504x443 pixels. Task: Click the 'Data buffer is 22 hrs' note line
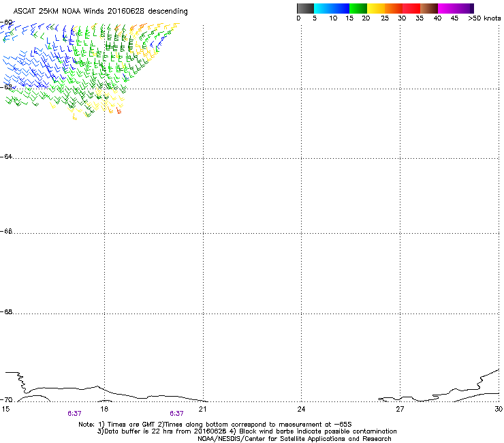pyautogui.click(x=247, y=431)
